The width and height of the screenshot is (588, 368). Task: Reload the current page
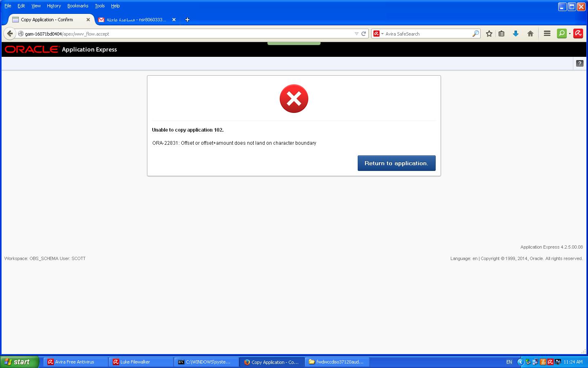[363, 34]
